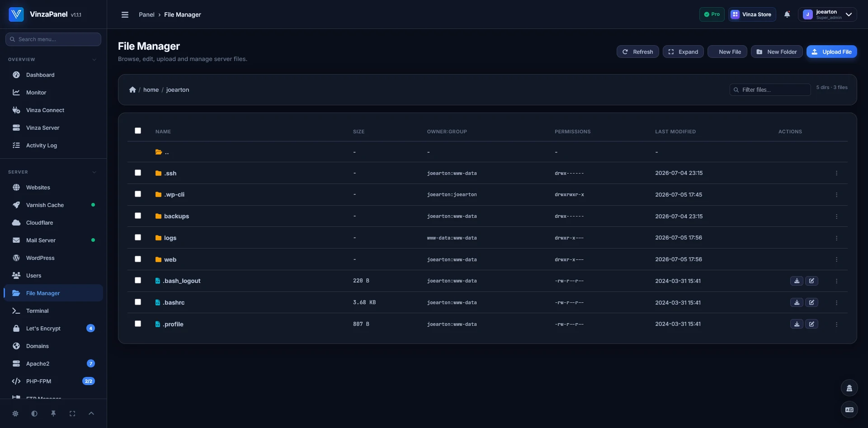Open the notifications bell
868x428 pixels.
coord(787,14)
